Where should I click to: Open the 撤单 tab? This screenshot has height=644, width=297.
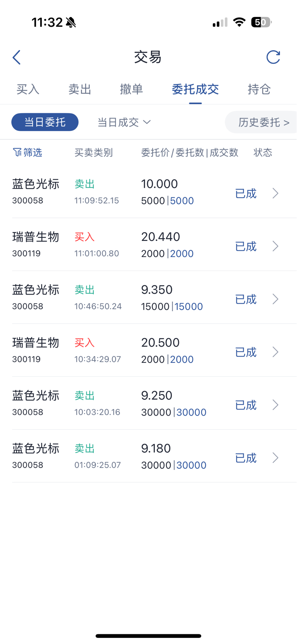(131, 89)
